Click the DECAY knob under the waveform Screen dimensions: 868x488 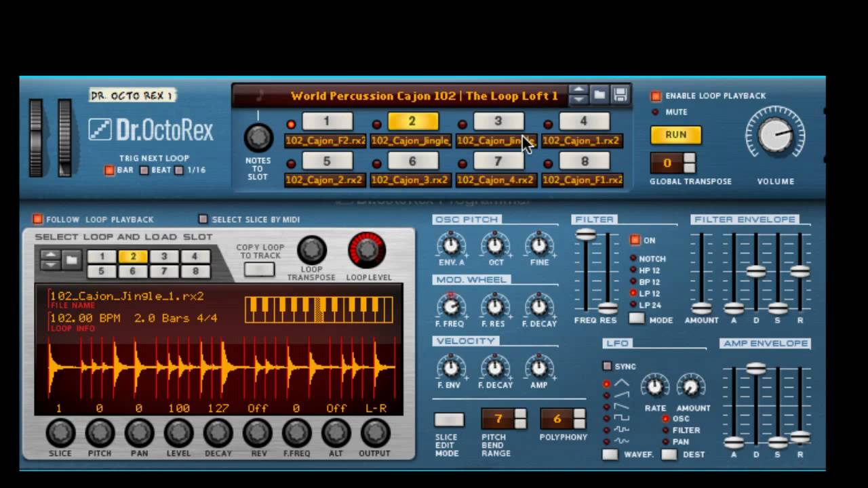pyautogui.click(x=218, y=432)
